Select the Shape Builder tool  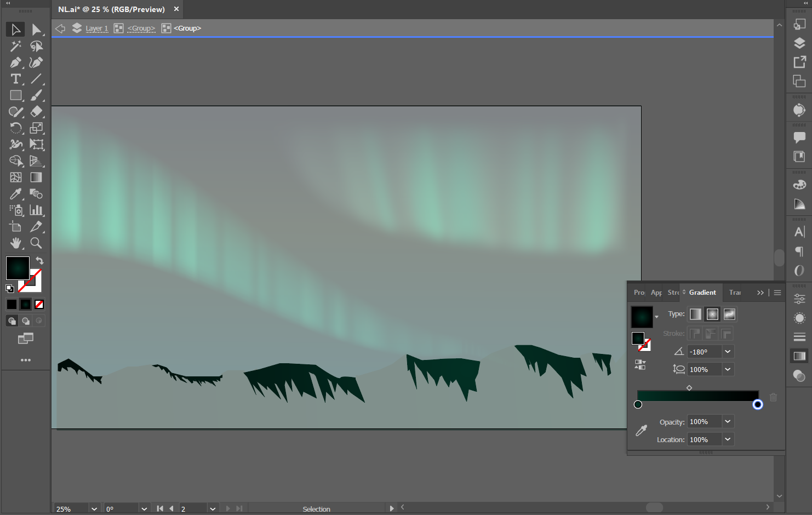tap(15, 161)
